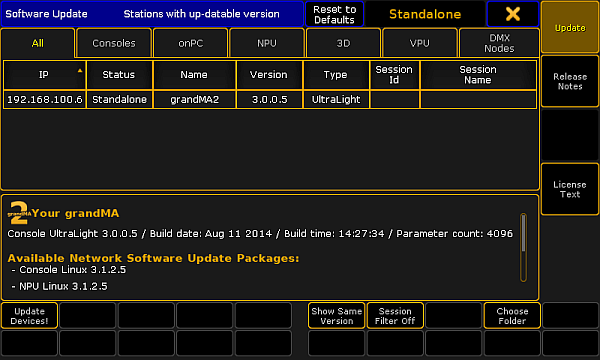Screen dimensions: 600x360
Task: Show the 3D stations tab
Action: coord(343,43)
